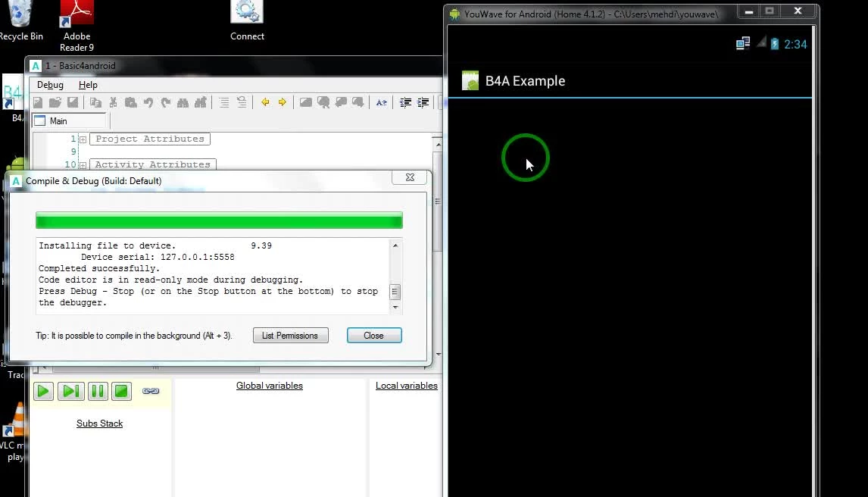Viewport: 868px width, 497px height.
Task: Click the debugger Continue play button
Action: pyautogui.click(x=43, y=391)
